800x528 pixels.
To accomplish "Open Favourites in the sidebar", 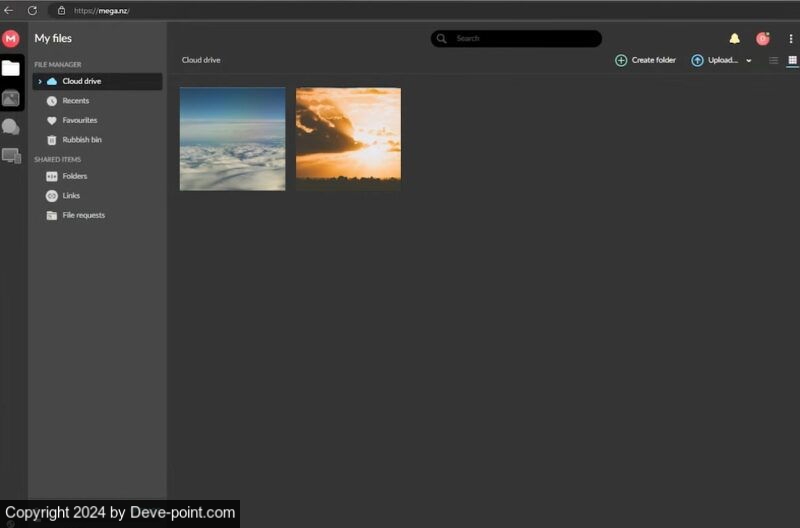I will [x=79, y=120].
